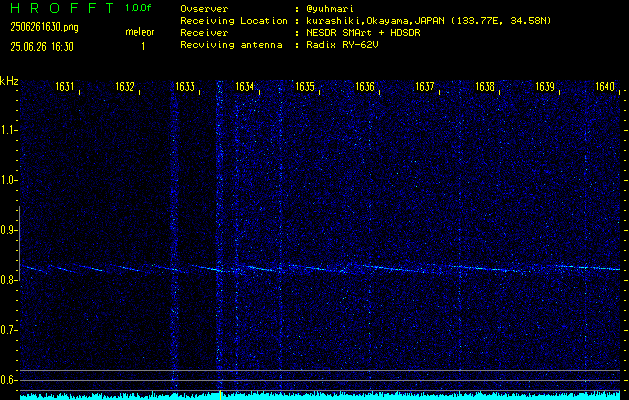Image resolution: width=629 pixels, height=400 pixels.
Task: Click the 'Ovserver' field label
Action: pyautogui.click(x=204, y=9)
